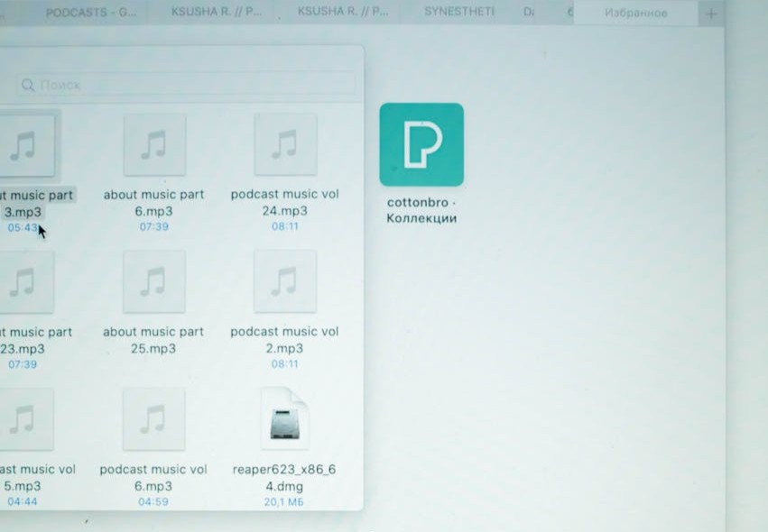The width and height of the screenshot is (768, 532).
Task: Click the reaper623_x86_64.dmg disk image icon
Action: (x=285, y=419)
